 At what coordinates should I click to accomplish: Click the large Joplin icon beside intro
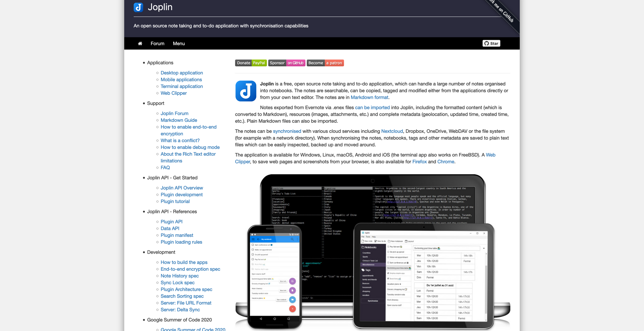pyautogui.click(x=246, y=91)
